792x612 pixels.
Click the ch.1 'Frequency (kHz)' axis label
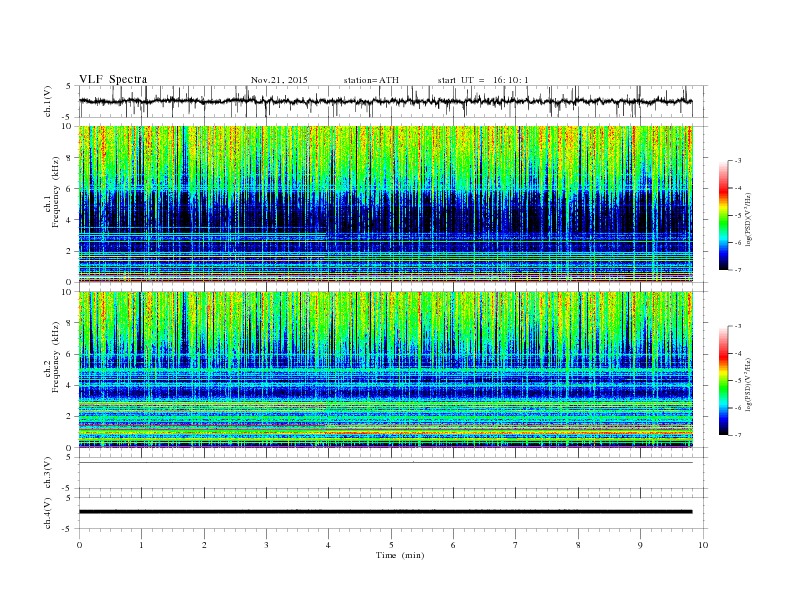pos(55,192)
